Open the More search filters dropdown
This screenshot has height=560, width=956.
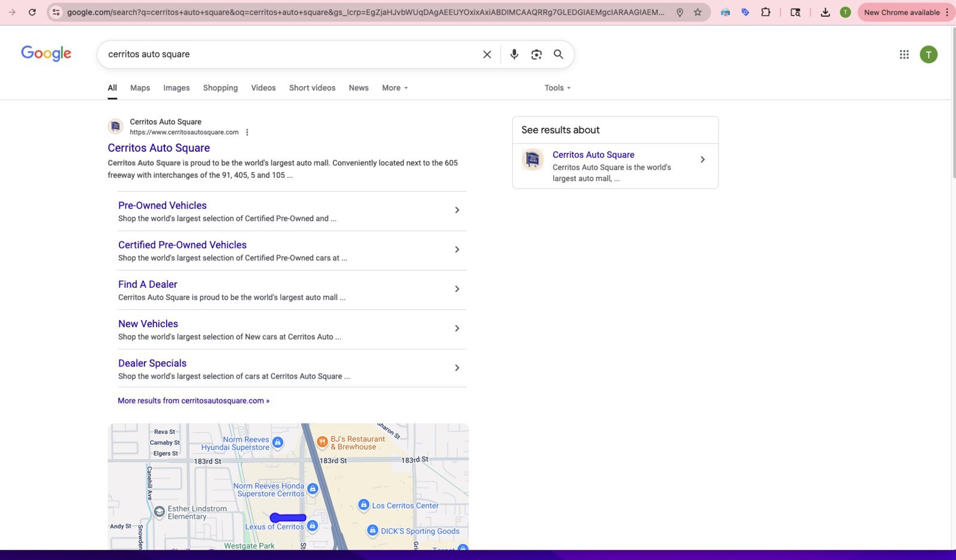tap(395, 88)
